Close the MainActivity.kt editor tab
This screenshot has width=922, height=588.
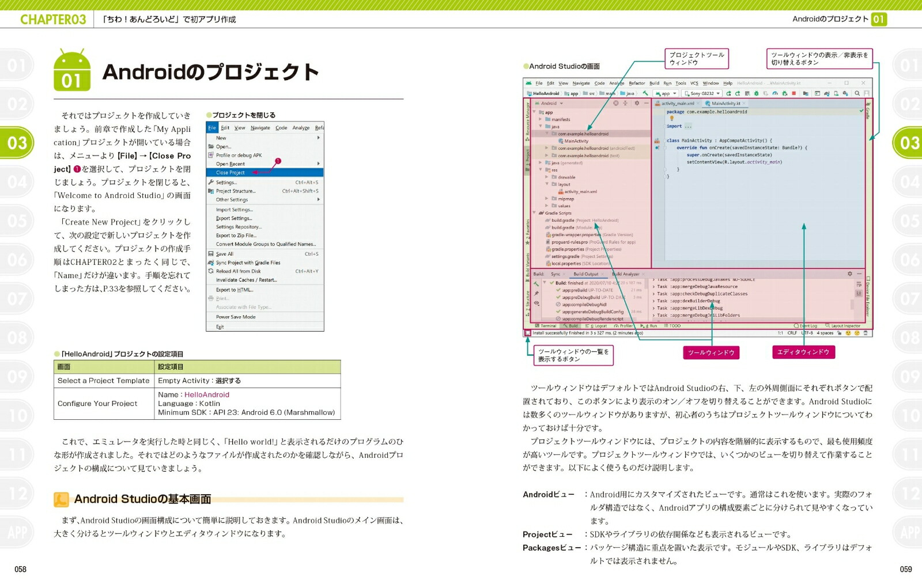[x=744, y=104]
